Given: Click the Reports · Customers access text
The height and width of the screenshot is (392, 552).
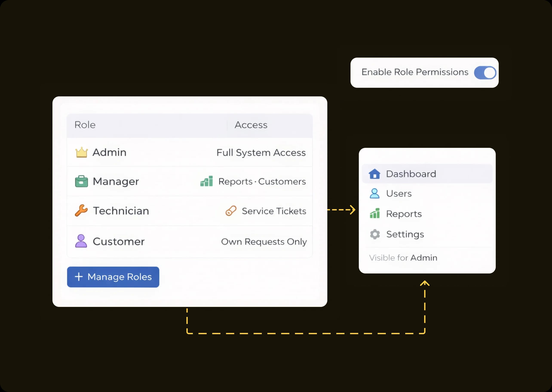Looking at the screenshot, I should pyautogui.click(x=262, y=182).
